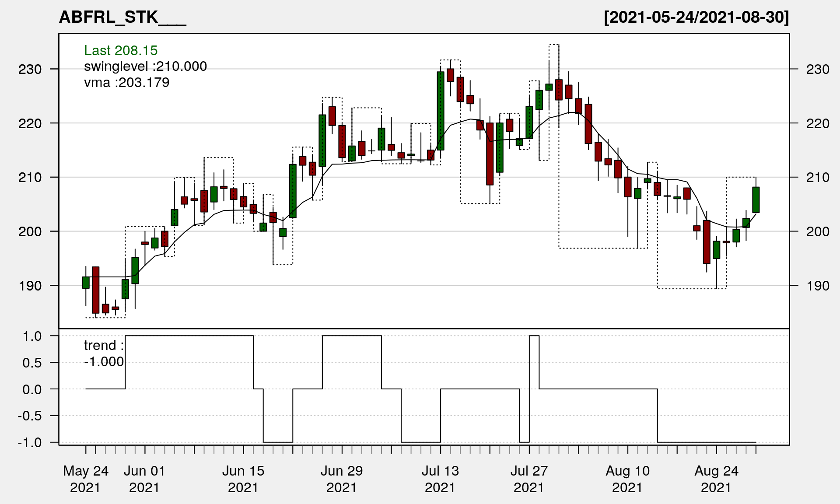Click the last green candlestick on chart
The height and width of the screenshot is (504, 840).
pyautogui.click(x=756, y=199)
